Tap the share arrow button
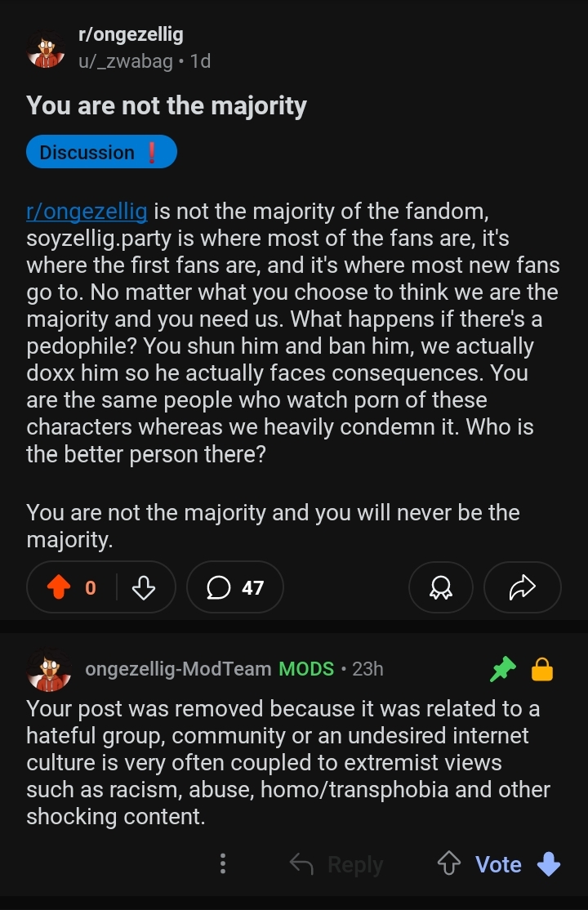588x910 pixels. pyautogui.click(x=522, y=587)
